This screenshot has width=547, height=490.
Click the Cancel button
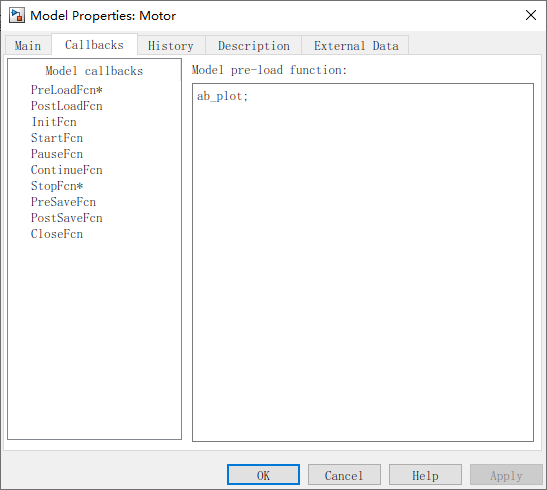tap(344, 475)
